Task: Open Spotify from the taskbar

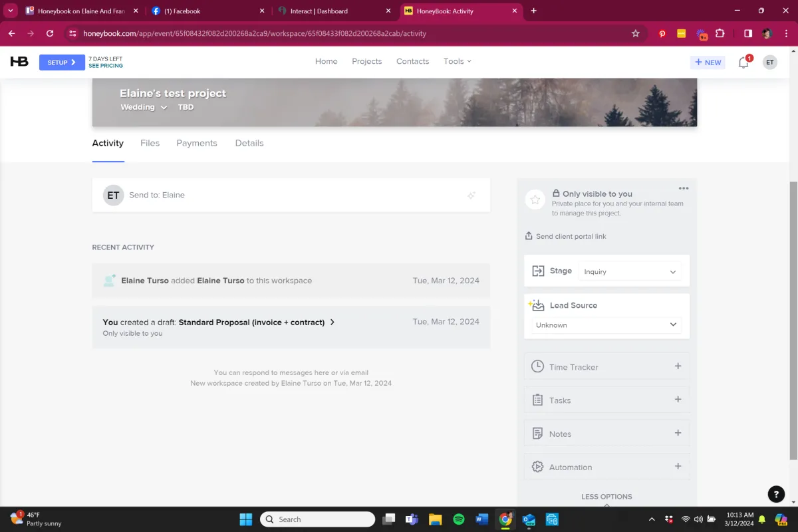Action: coord(458,519)
